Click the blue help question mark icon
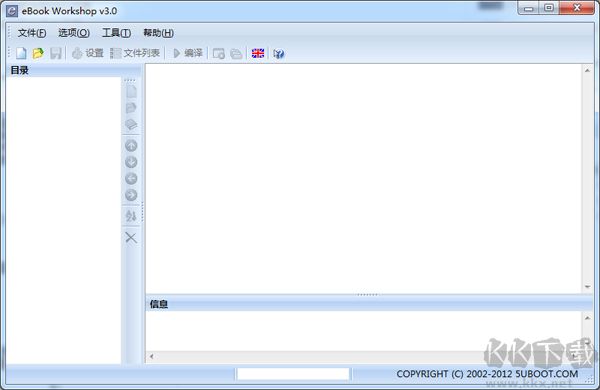Screen dimensions: 600x390 279,54
